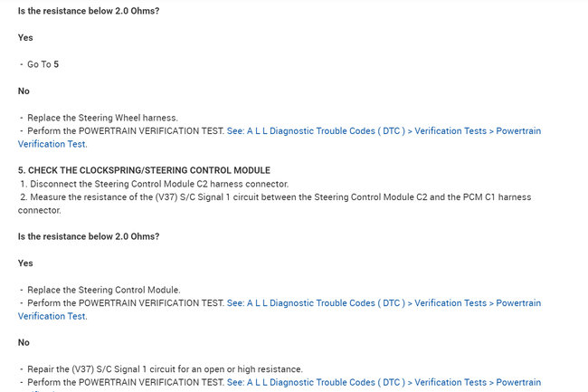Click the 'Replace the Steering Wheel harness.' line
This screenshot has height=392, width=588.
(102, 118)
